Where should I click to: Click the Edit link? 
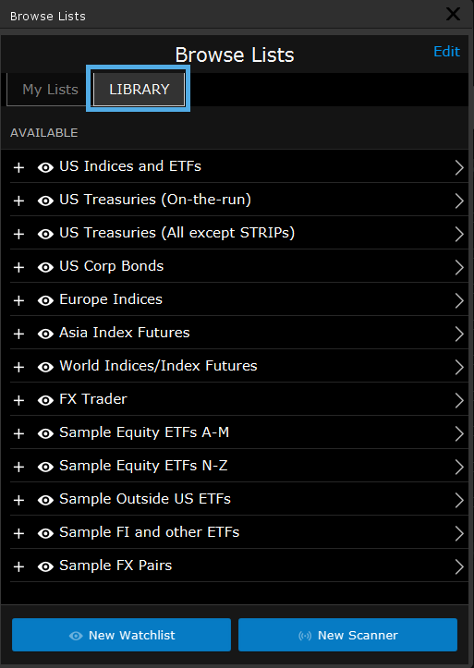446,51
